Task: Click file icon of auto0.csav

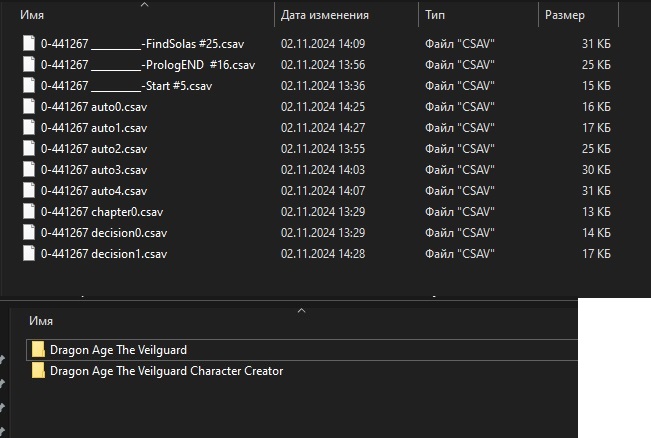Action: 29,106
